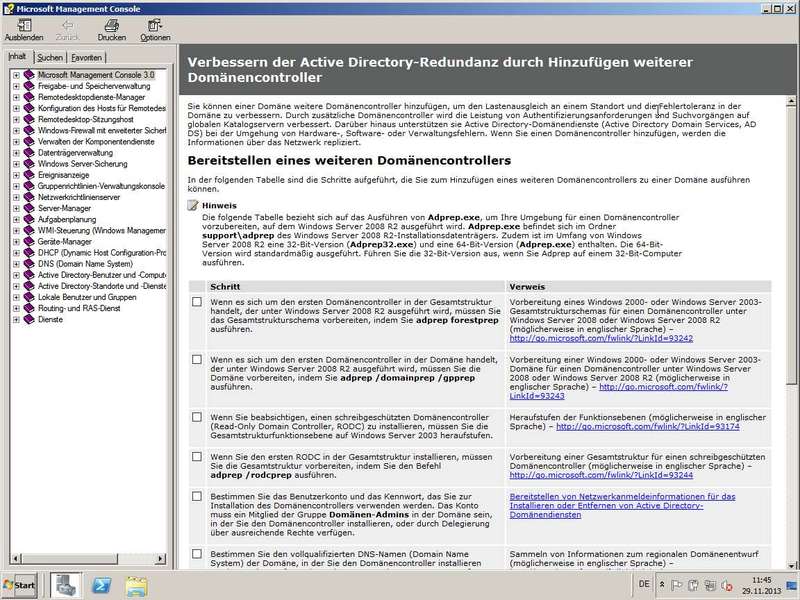Check the adprep /rodcprep step checkbox
The height and width of the screenshot is (600, 800).
coord(197,457)
